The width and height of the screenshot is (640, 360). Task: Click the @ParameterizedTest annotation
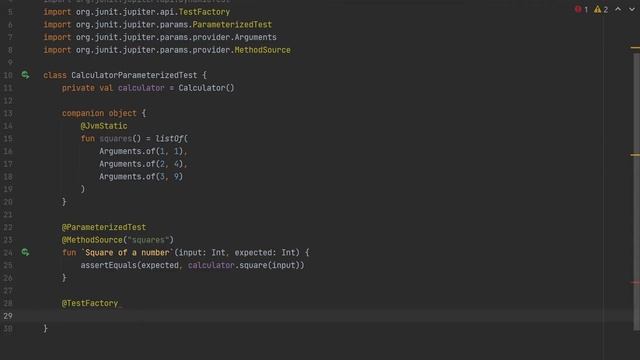click(x=104, y=227)
